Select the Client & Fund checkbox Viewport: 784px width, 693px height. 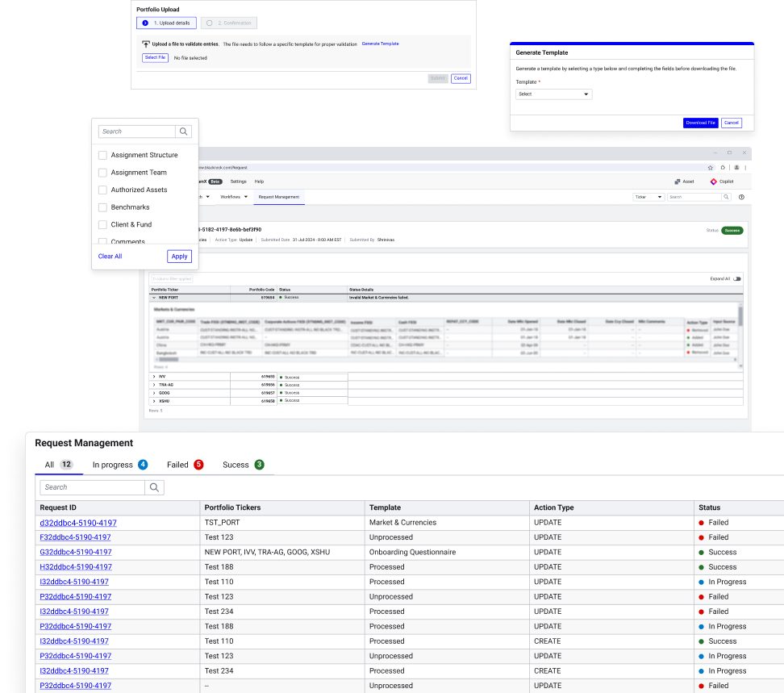coord(102,224)
